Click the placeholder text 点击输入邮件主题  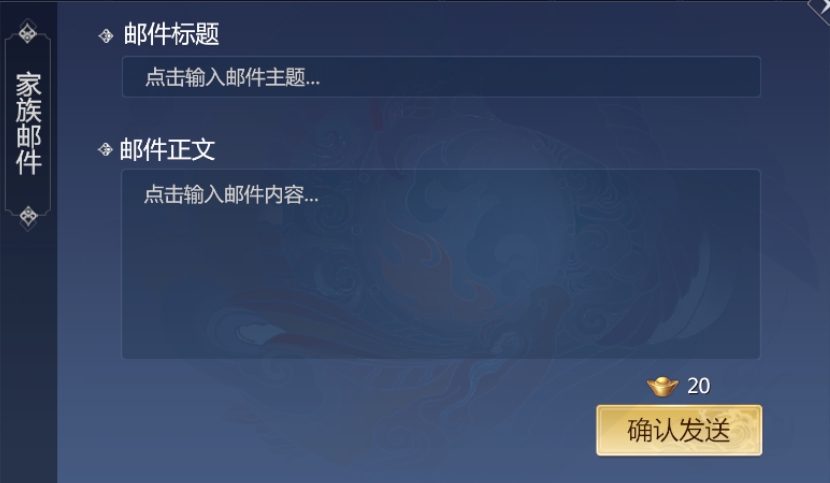[x=232, y=78]
